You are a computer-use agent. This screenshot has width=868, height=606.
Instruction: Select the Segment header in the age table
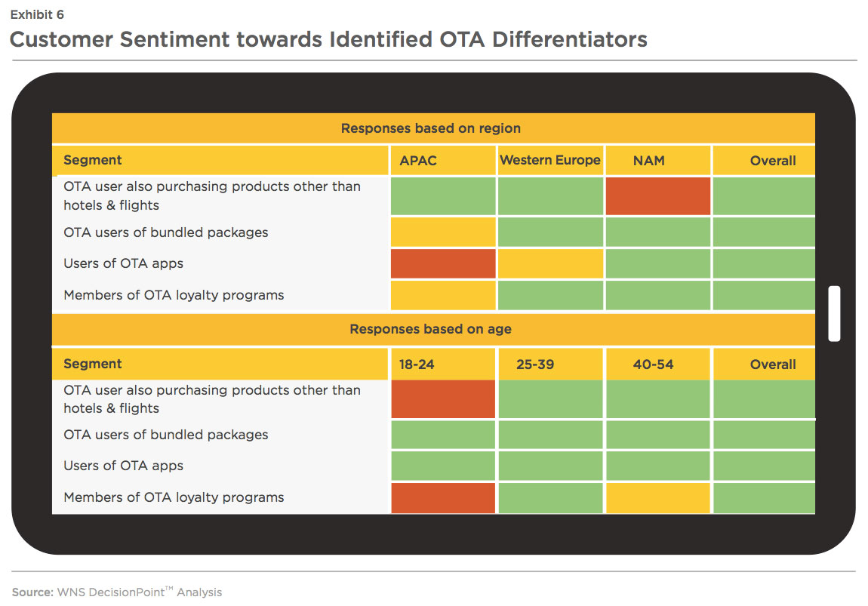(220, 365)
